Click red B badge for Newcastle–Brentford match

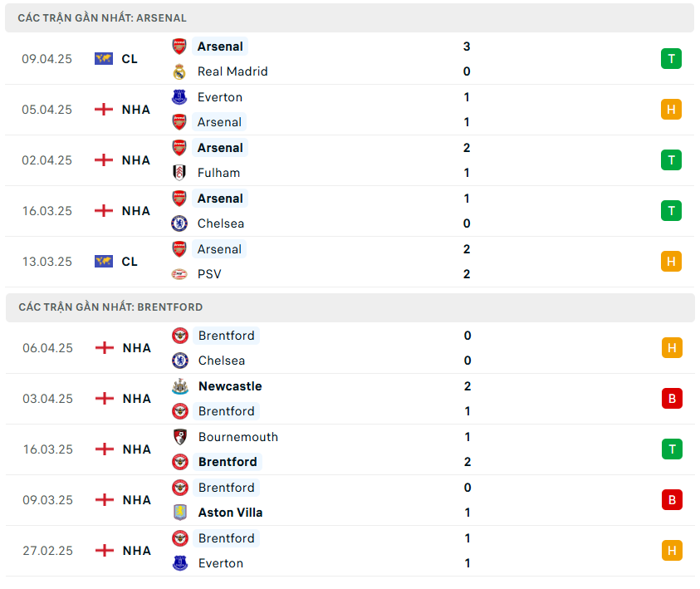[672, 399]
